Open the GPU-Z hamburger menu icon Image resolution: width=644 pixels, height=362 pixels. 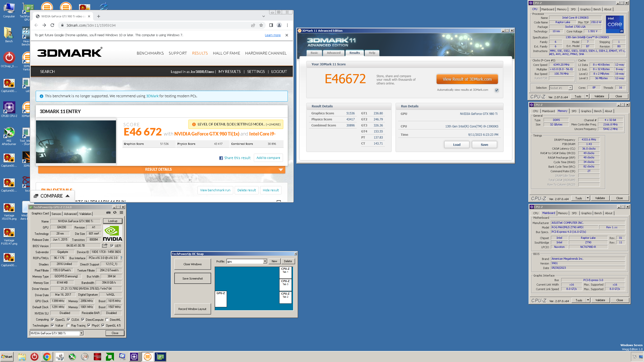pyautogui.click(x=121, y=213)
